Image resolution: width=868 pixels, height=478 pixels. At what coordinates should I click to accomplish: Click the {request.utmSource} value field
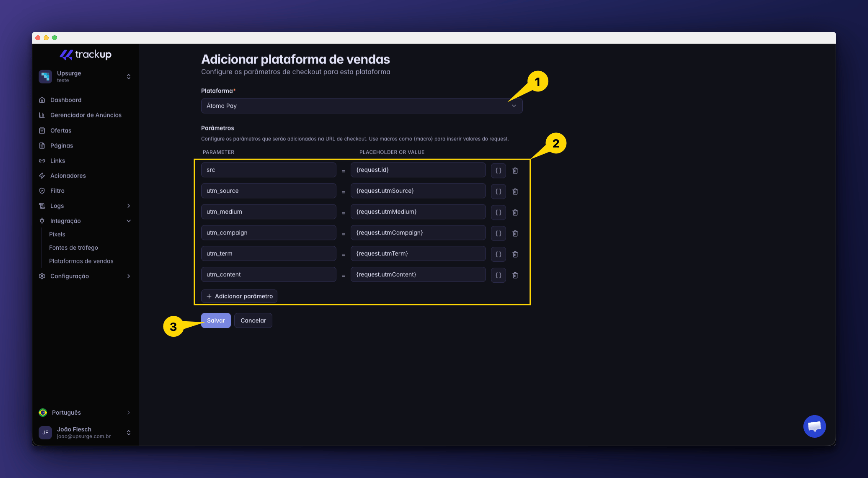coord(418,191)
